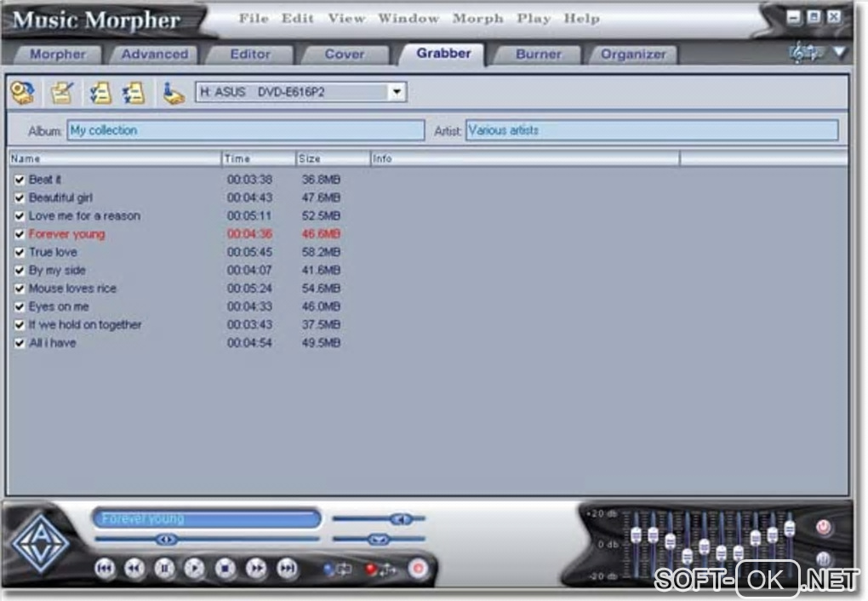This screenshot has height=601, width=868.
Task: Click the playback seek slider handle
Action: 166,539
